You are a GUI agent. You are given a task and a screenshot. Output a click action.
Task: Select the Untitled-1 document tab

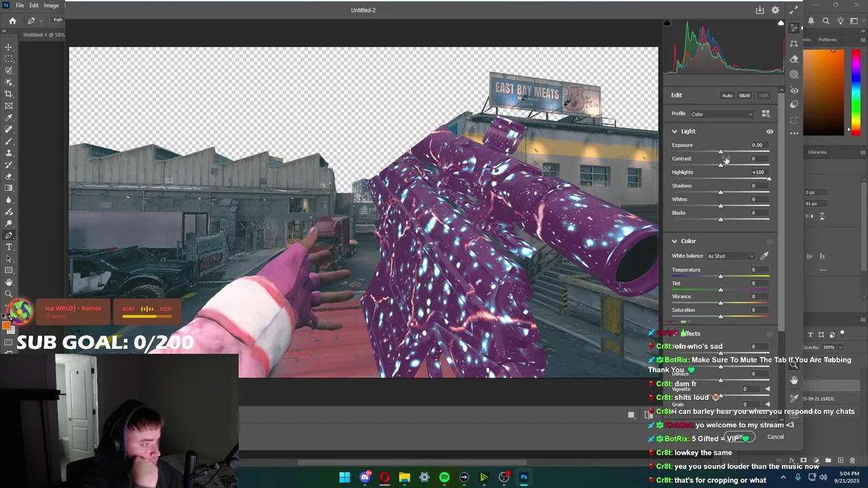(x=43, y=35)
